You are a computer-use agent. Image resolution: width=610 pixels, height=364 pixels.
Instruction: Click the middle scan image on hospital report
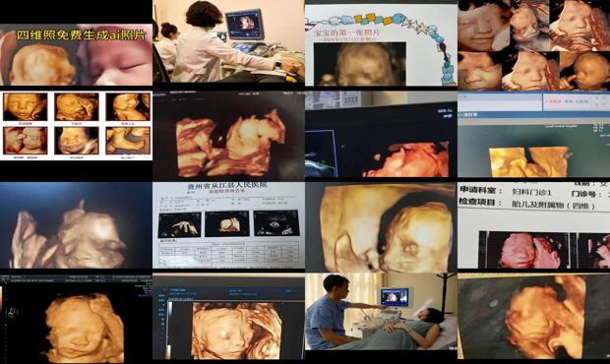[227, 223]
